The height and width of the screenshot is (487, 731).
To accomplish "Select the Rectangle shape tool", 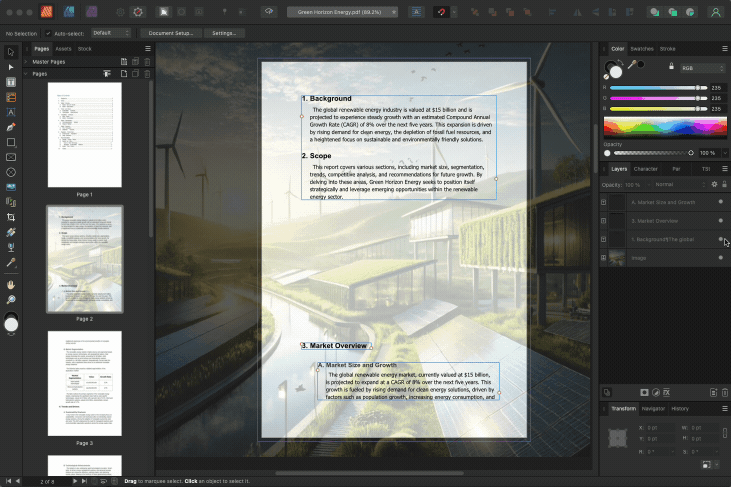I will (11, 142).
